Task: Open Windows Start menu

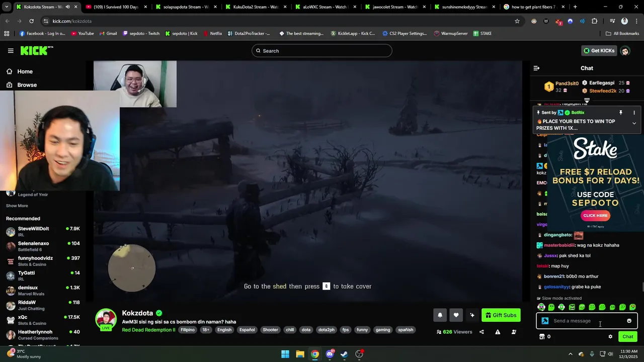Action: tap(285, 354)
